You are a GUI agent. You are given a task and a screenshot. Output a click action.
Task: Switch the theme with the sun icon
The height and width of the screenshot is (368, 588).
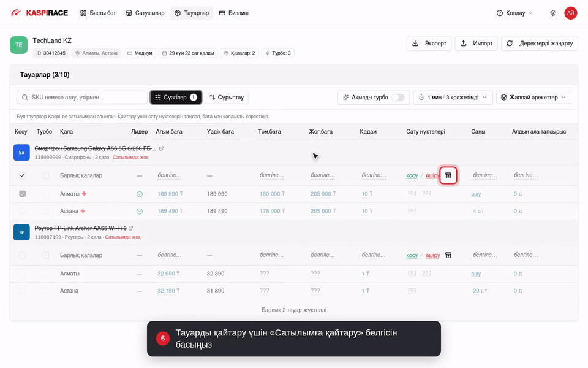tap(552, 13)
